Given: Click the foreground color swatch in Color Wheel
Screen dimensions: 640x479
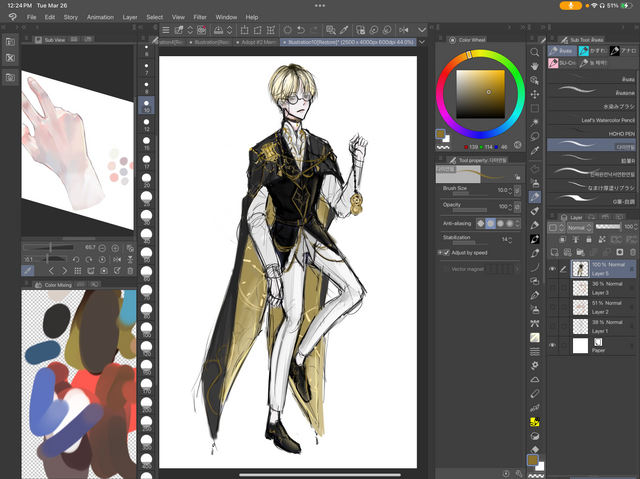Looking at the screenshot, I should click(440, 134).
